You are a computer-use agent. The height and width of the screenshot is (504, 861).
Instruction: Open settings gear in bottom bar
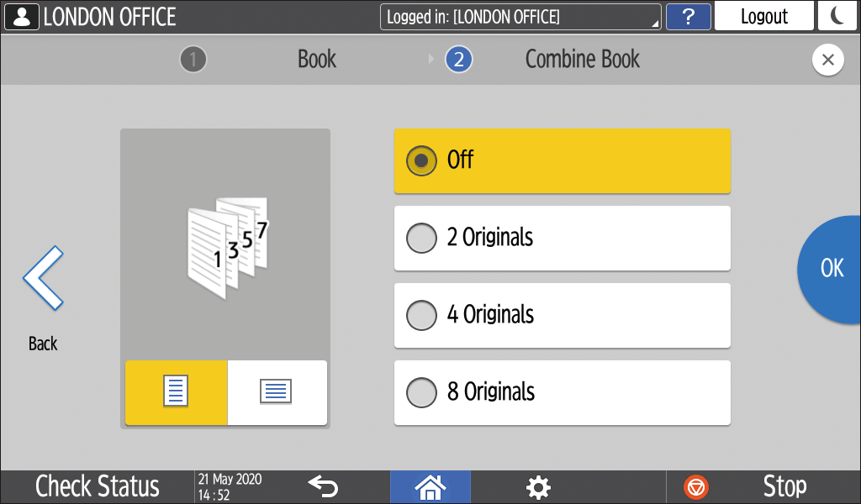(x=538, y=486)
